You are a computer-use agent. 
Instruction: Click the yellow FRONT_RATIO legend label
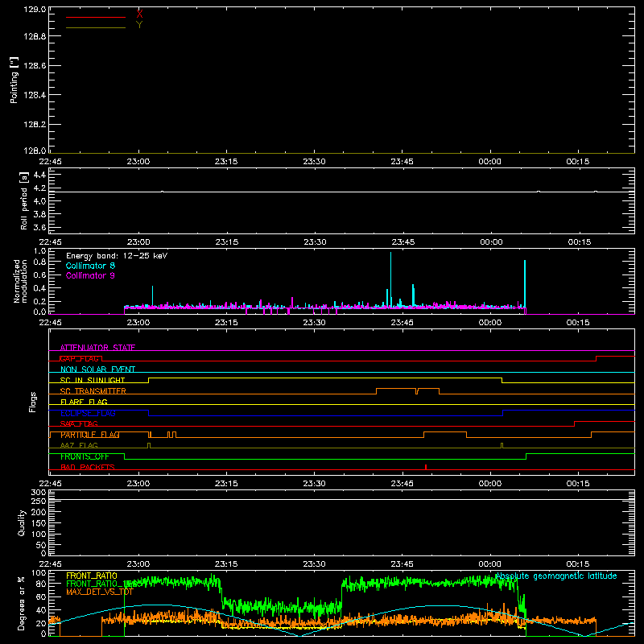[92, 576]
